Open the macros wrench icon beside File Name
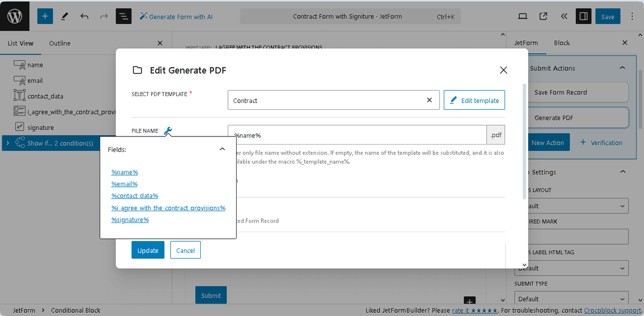644x316 pixels. (x=169, y=130)
